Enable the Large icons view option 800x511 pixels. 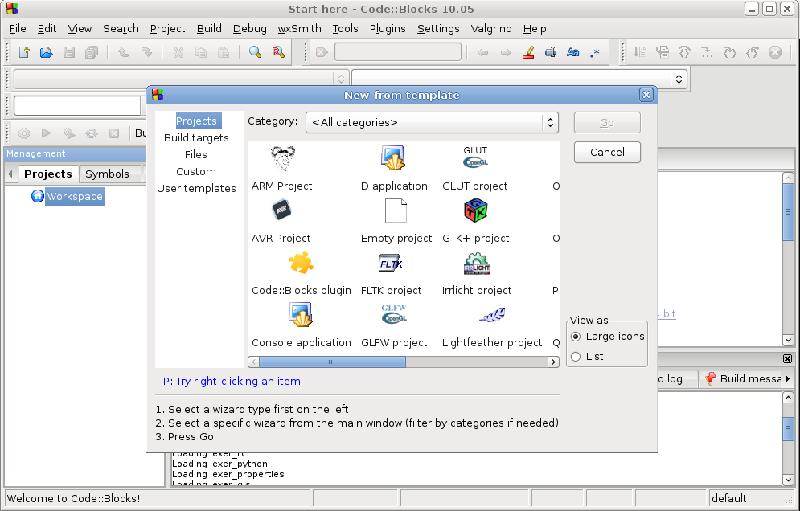click(x=576, y=336)
